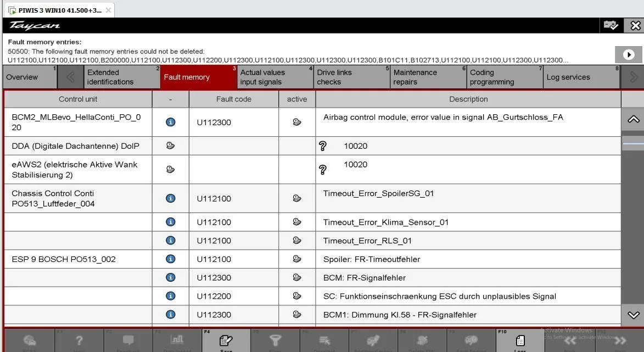Click active icon in Timeout_Error_SpoilerSG_01 row
Screen dimensions: 644x352
297,198
